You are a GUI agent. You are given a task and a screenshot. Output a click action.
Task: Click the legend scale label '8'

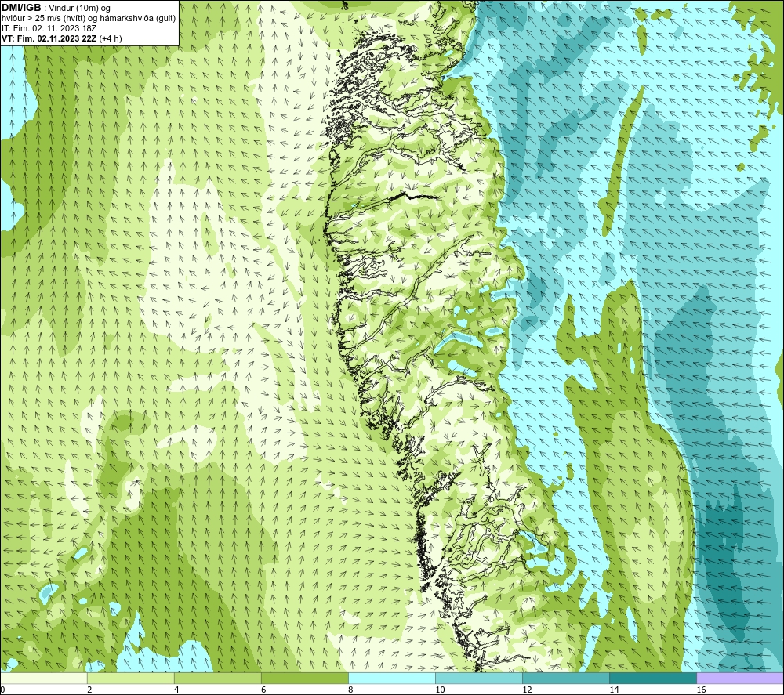[x=350, y=690]
